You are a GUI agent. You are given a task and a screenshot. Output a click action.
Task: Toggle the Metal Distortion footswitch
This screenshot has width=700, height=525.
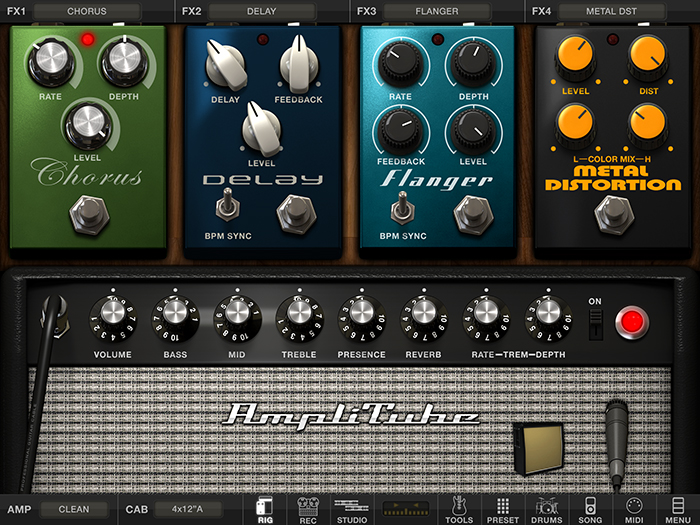tap(614, 215)
